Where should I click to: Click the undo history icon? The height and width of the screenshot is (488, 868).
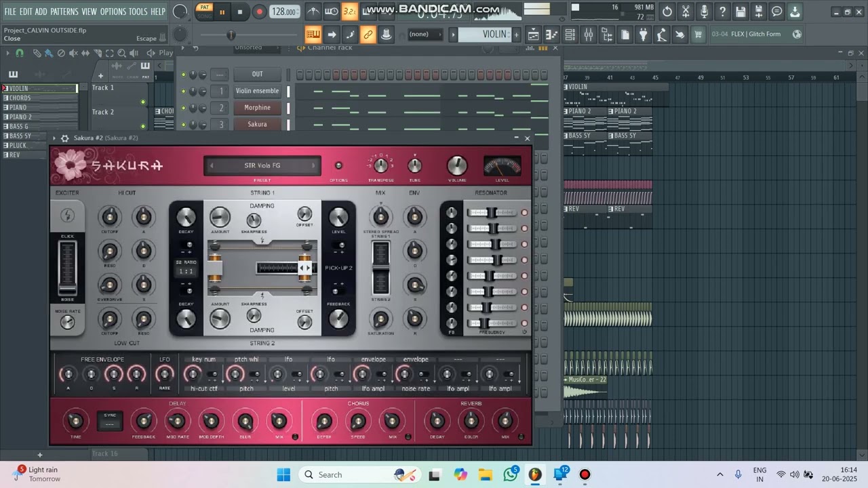[667, 12]
